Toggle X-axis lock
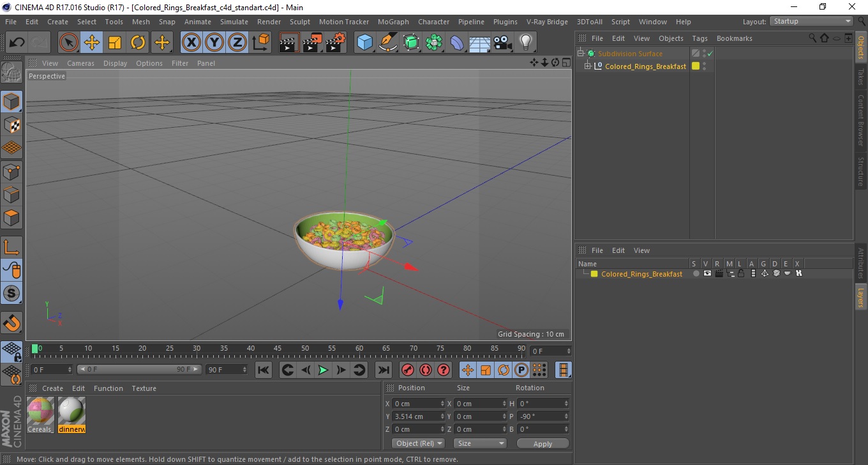Viewport: 868px width, 465px height. [191, 43]
